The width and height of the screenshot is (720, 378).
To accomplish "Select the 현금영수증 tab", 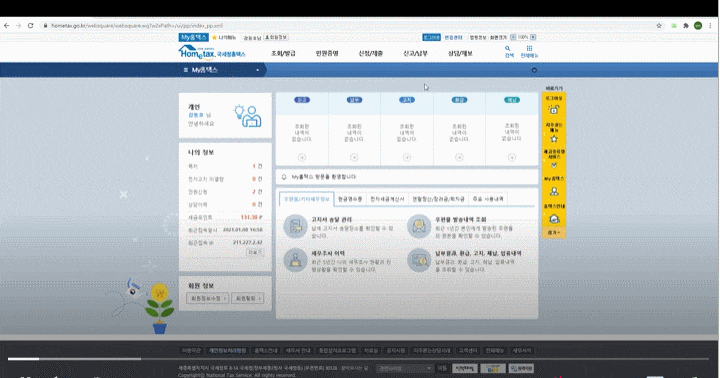I will tap(350, 199).
